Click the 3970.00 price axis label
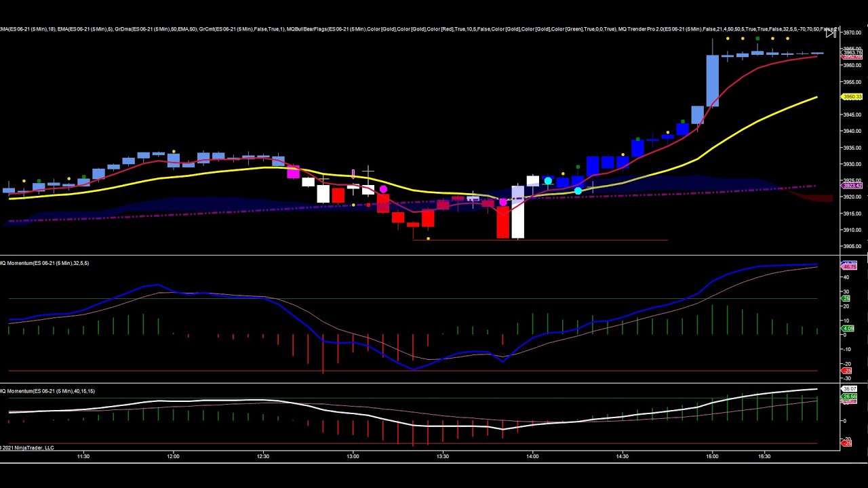 pos(852,32)
